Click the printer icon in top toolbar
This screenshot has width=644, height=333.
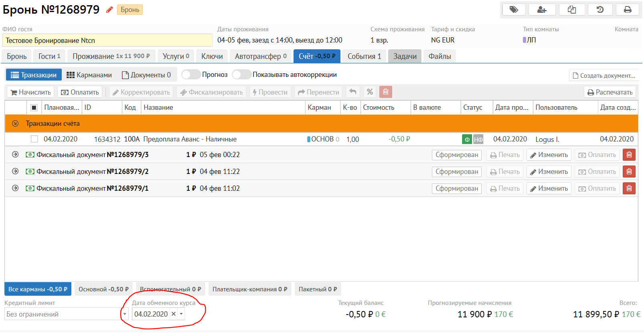[x=628, y=10]
